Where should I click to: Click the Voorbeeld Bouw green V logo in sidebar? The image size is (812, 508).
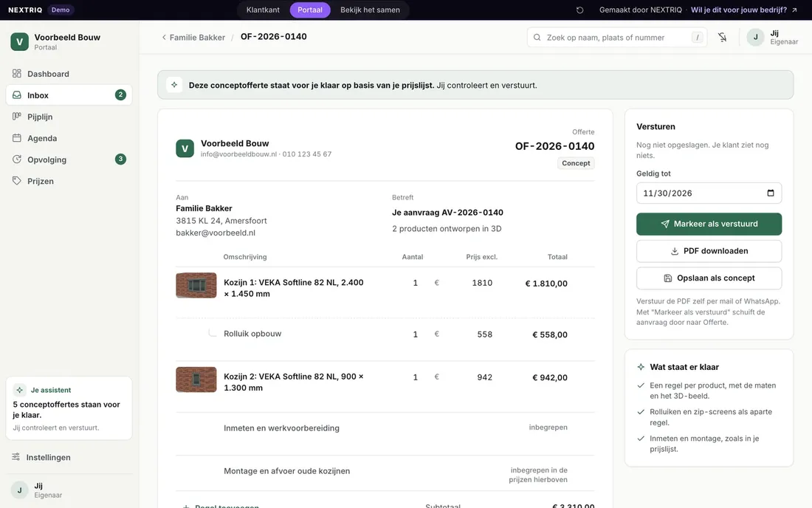click(20, 41)
